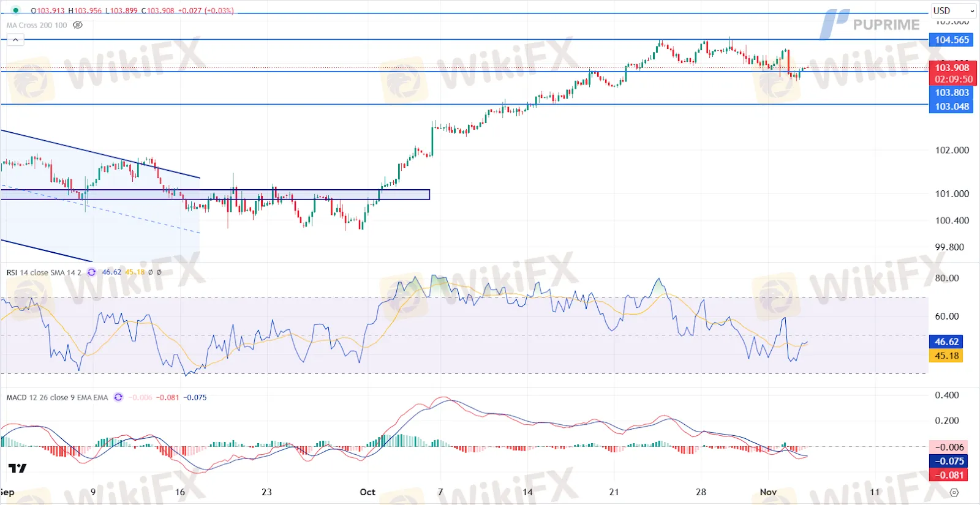
Task: Open the TradingView logo
Action: tap(17, 468)
